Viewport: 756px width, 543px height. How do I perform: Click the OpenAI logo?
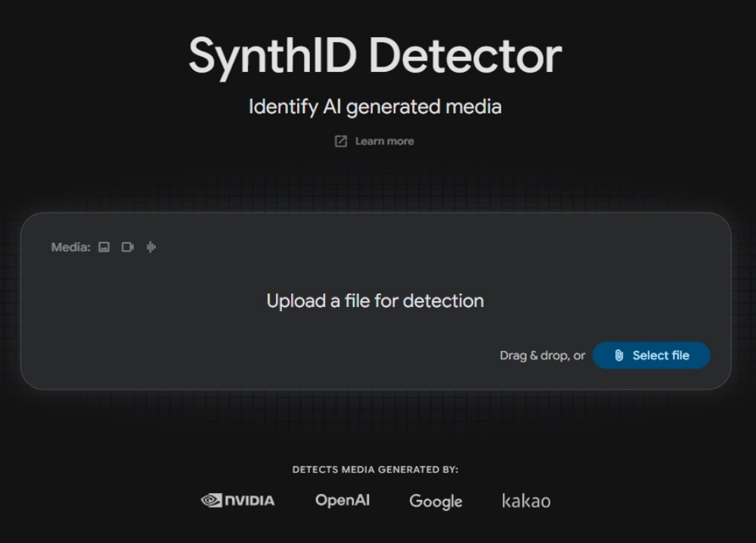[x=342, y=500]
